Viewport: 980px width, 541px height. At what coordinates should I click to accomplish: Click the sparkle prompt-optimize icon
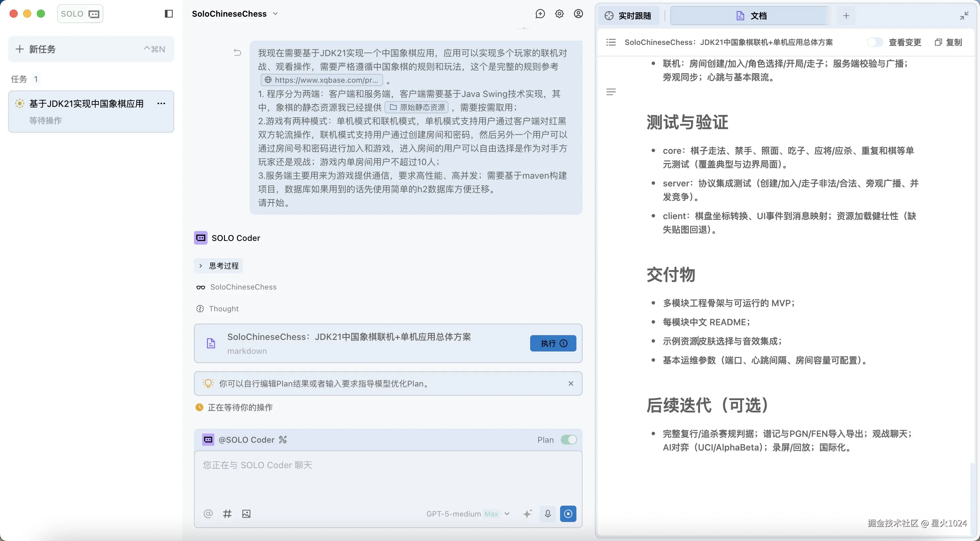pyautogui.click(x=527, y=513)
